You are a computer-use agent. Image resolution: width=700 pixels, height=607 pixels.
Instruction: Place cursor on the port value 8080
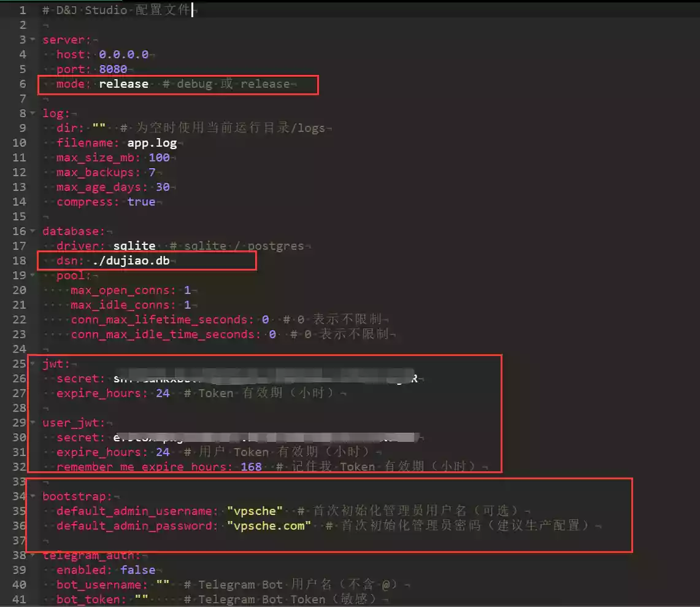point(113,69)
